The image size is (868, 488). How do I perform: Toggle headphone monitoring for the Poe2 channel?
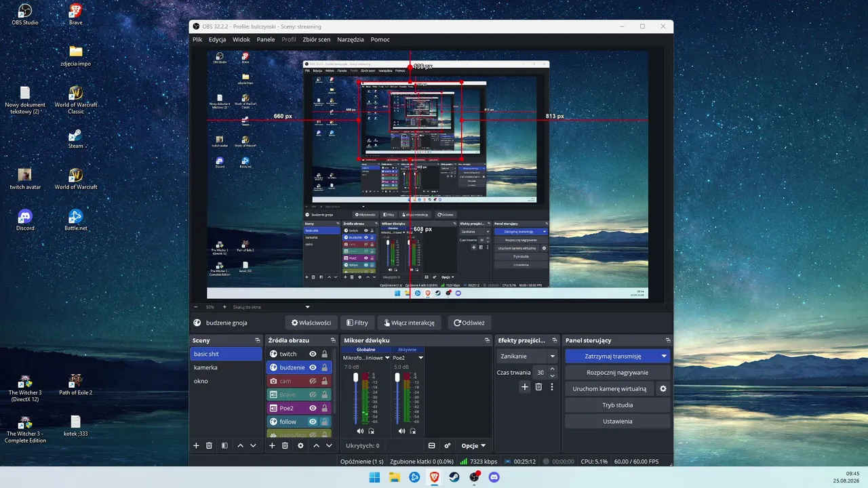click(412, 431)
